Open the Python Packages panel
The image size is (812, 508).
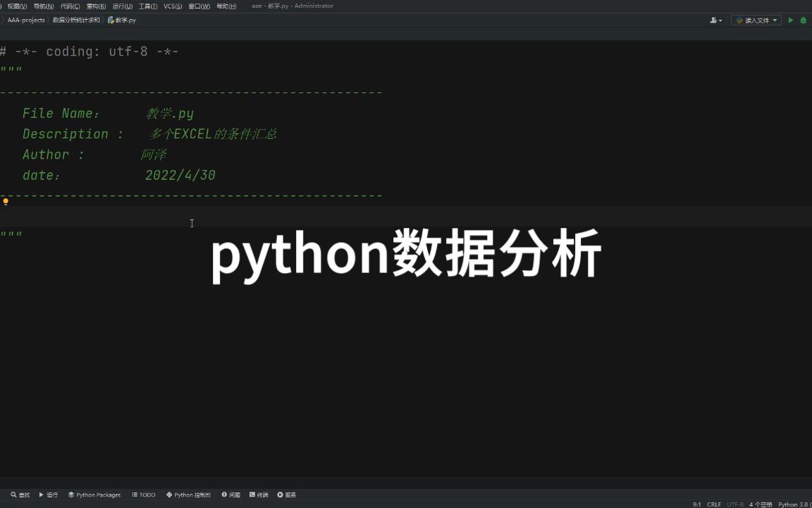pyautogui.click(x=94, y=495)
